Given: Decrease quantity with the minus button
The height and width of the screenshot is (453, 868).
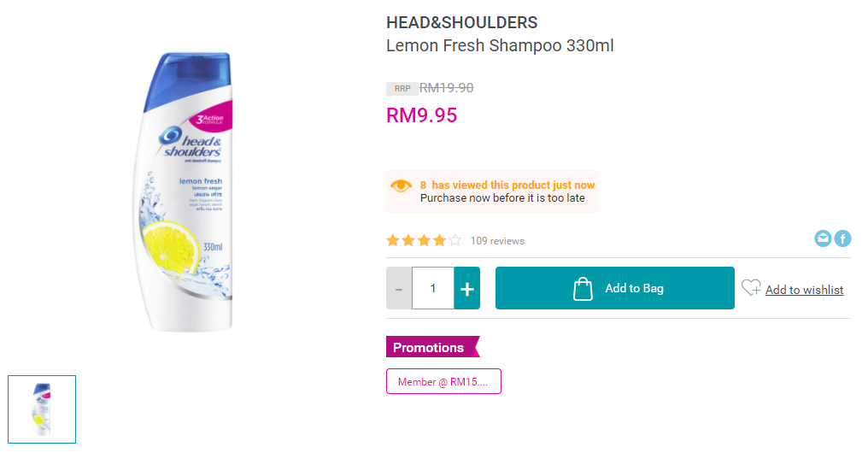Looking at the screenshot, I should 399,289.
